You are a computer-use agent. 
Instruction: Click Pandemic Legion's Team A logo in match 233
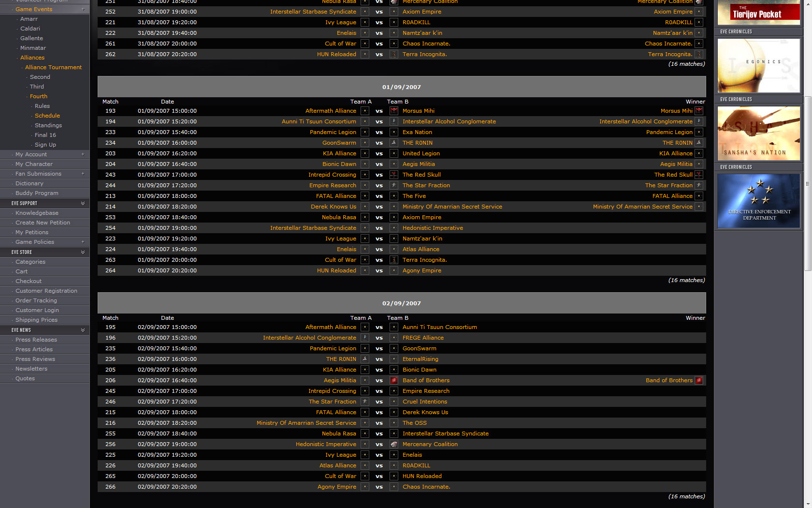point(365,132)
